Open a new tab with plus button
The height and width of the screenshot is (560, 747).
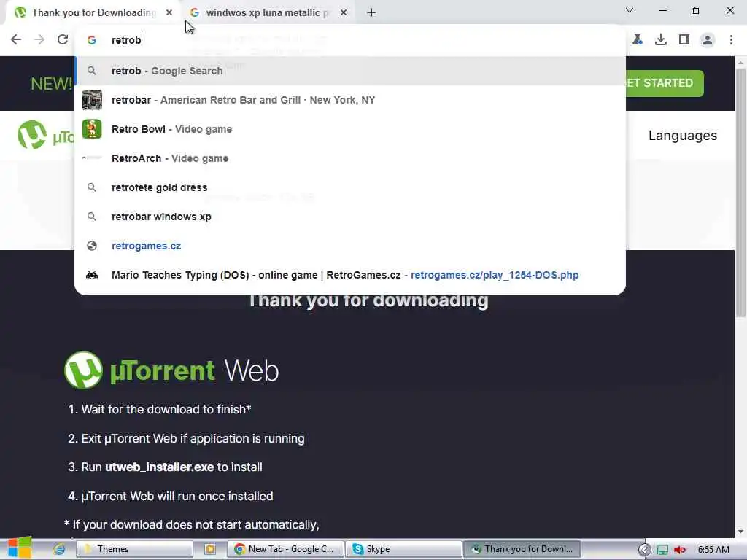371,13
